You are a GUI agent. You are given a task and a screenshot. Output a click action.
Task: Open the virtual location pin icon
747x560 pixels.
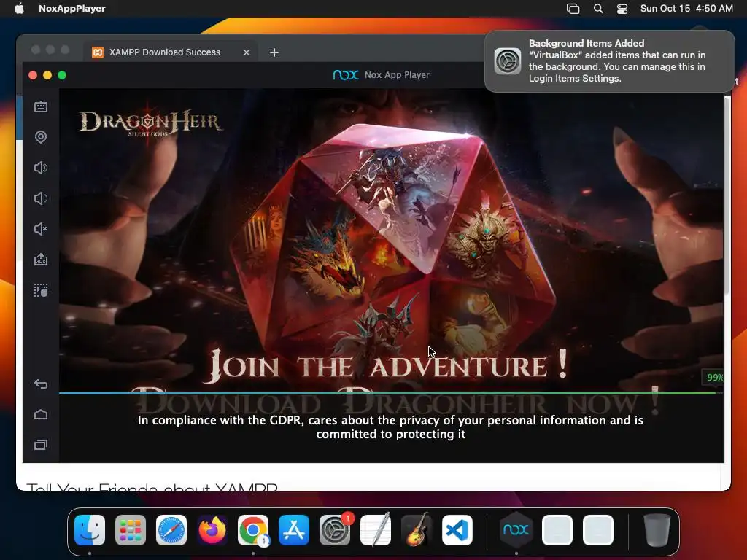coord(41,137)
